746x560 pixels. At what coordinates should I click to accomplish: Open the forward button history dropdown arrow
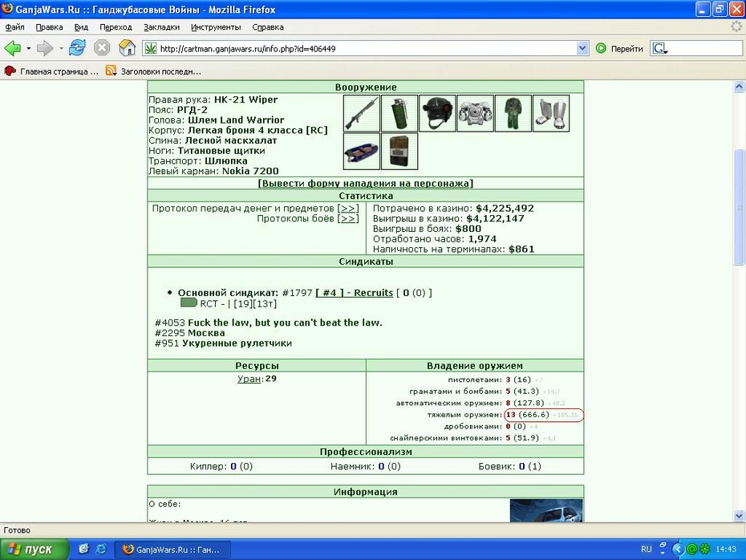61,48
